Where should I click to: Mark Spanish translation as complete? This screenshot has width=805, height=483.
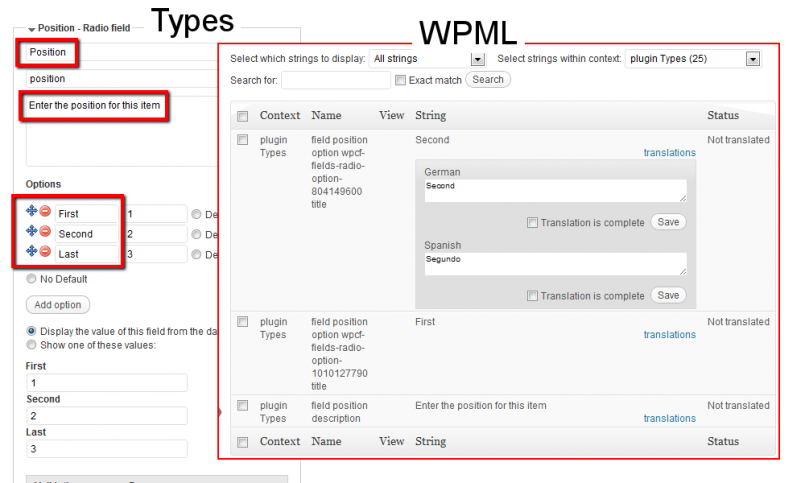532,296
